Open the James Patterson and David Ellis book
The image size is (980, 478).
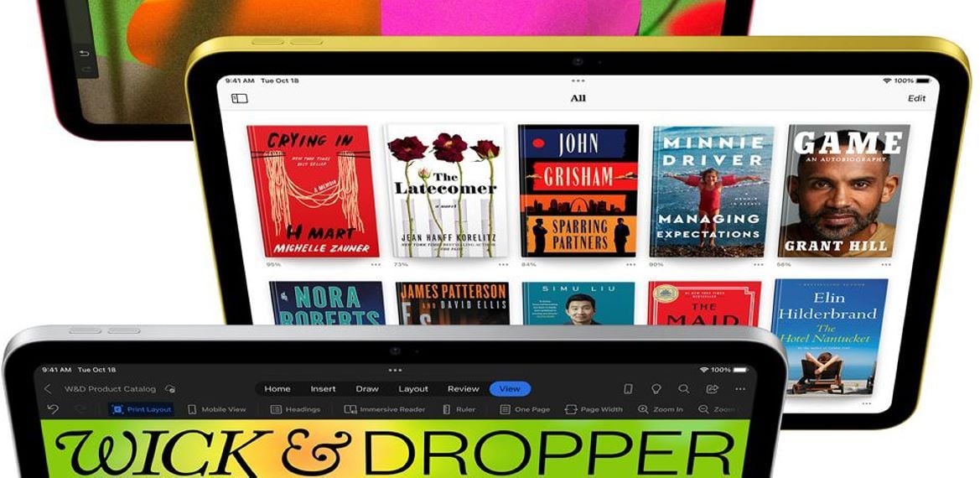pyautogui.click(x=452, y=303)
